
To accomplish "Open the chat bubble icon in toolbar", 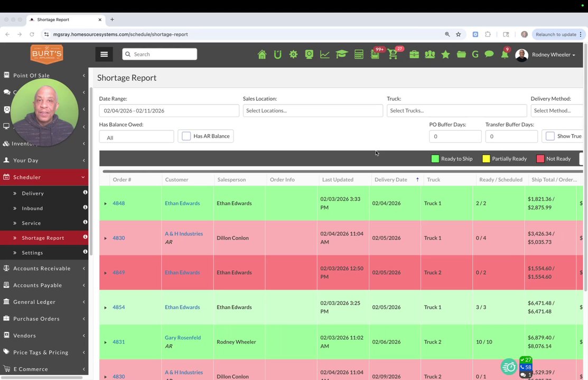I will click(489, 54).
